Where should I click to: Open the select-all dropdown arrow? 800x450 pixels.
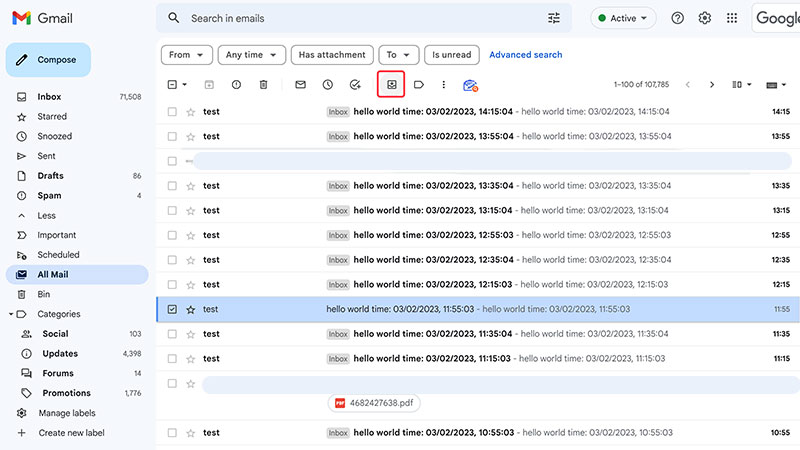click(x=185, y=85)
